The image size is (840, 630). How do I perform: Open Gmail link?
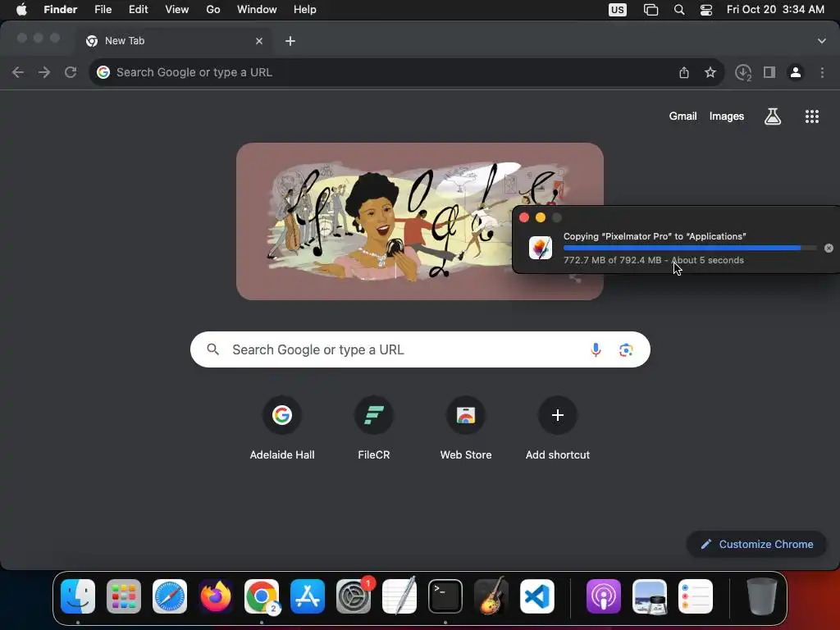coord(682,116)
